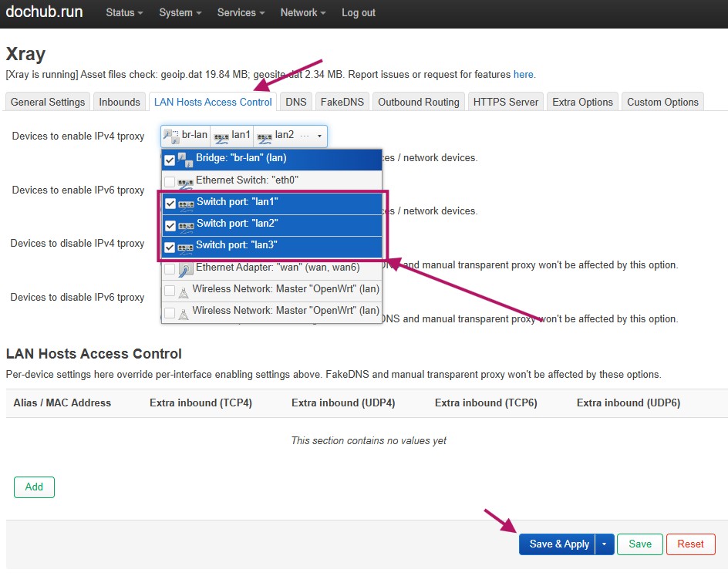
Task: Click the "Devices to disable IPv6 tproxy" label
Action: (77, 297)
